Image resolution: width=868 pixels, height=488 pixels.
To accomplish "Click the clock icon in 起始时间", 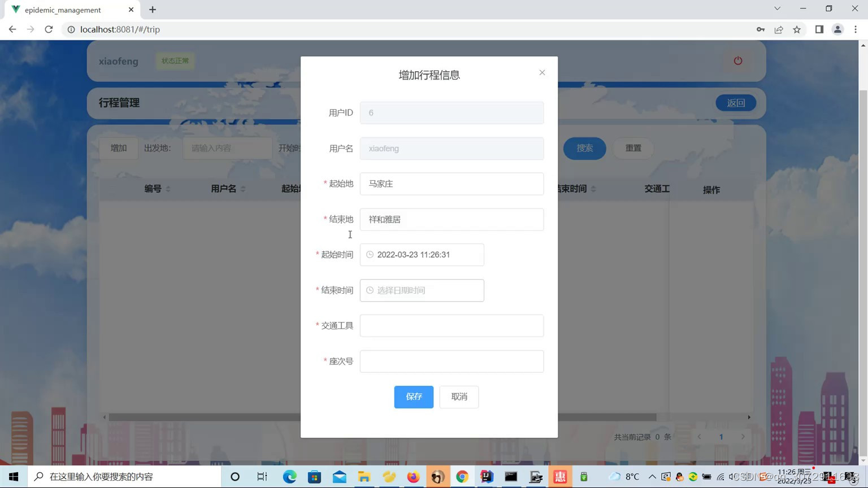I will tap(370, 255).
